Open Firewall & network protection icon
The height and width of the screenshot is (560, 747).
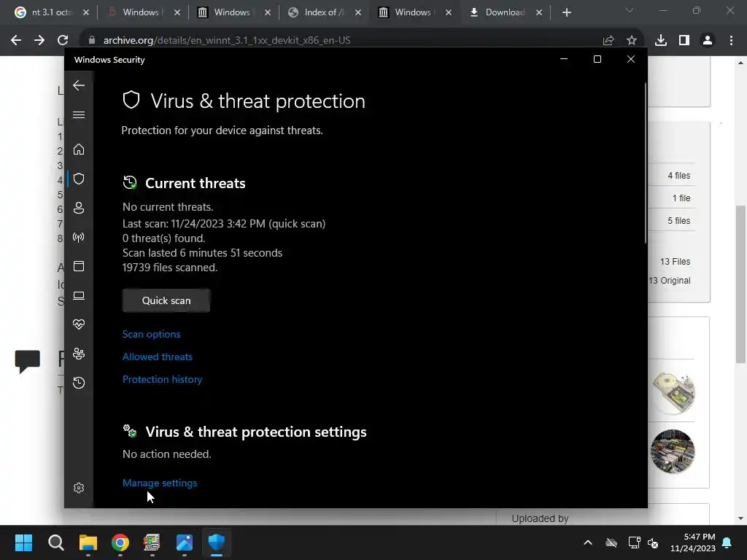[x=79, y=237]
